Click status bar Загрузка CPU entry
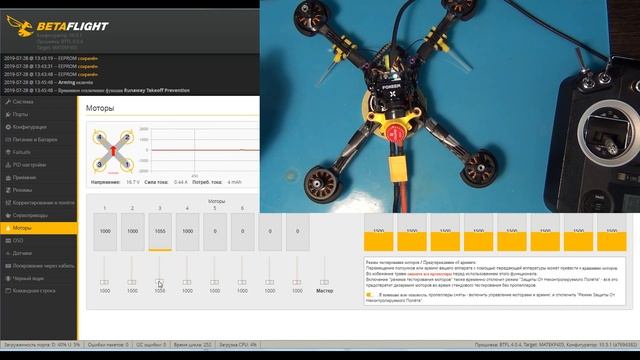 tap(238, 345)
